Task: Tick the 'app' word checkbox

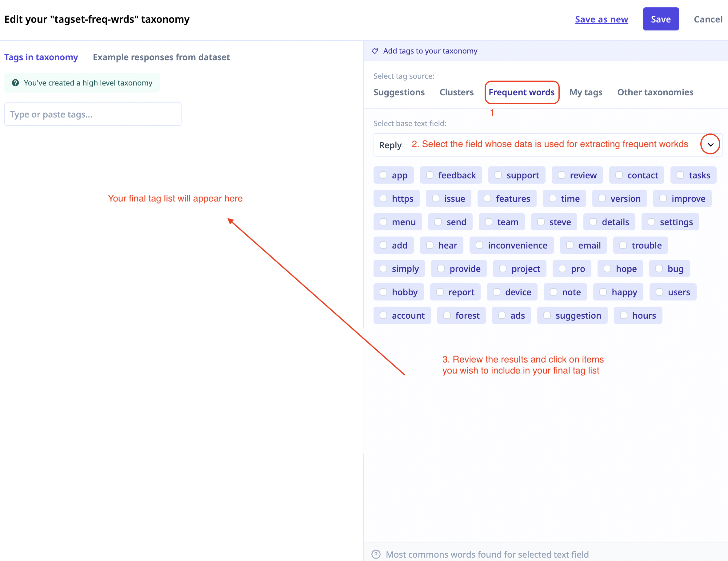Action: click(383, 175)
